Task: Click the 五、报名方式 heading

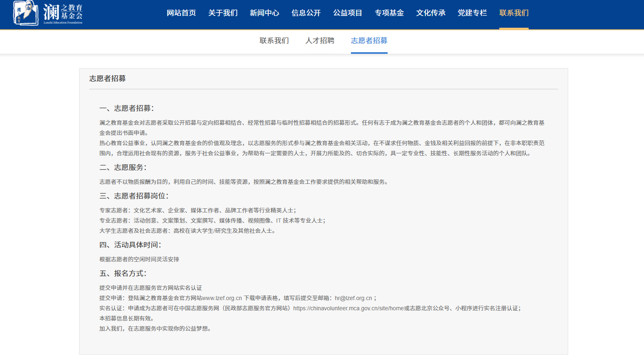Action: click(x=123, y=274)
